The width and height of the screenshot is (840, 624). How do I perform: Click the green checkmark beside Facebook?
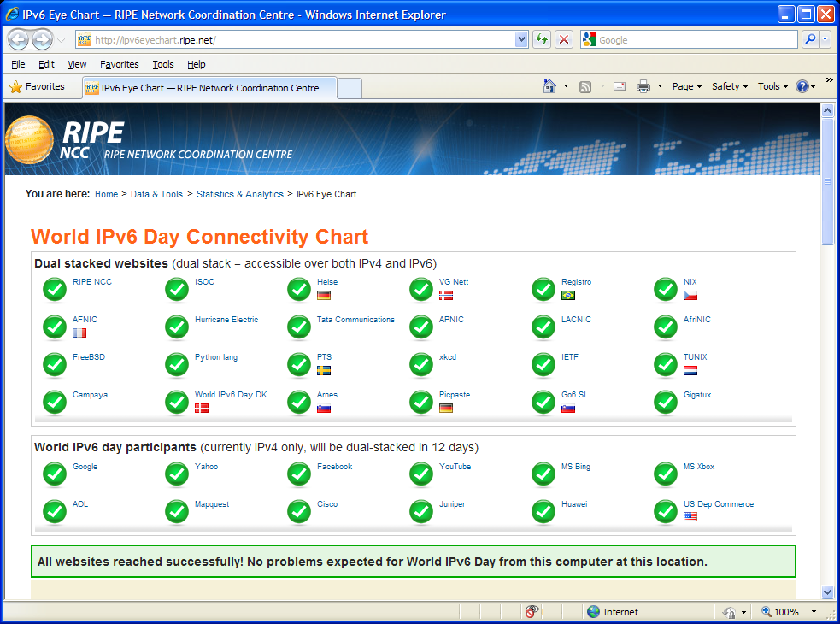tap(299, 474)
